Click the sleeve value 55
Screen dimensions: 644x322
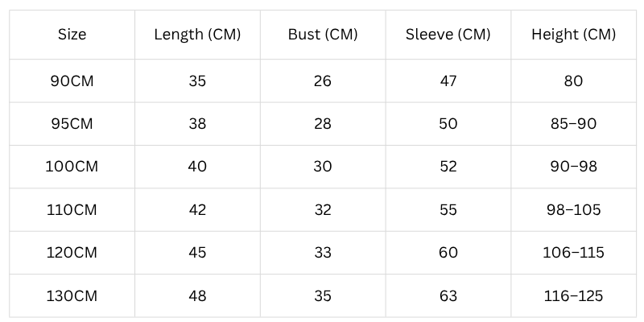tap(448, 209)
